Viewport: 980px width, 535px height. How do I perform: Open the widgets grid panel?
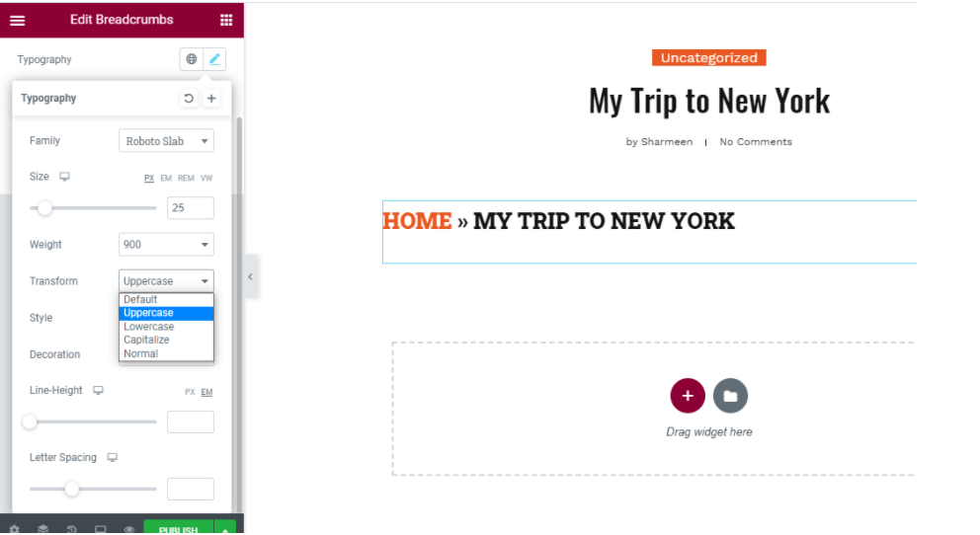tap(226, 20)
